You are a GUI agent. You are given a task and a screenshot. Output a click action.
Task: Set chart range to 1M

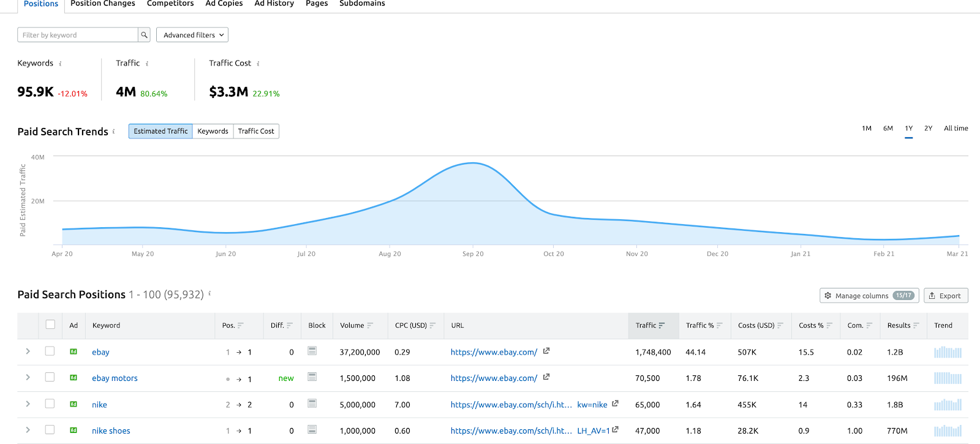867,129
